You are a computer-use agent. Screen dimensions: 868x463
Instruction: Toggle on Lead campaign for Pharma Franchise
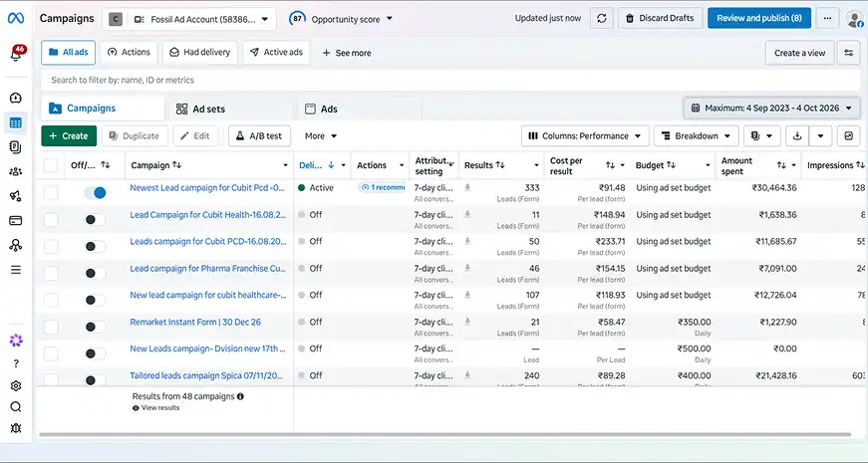point(95,273)
